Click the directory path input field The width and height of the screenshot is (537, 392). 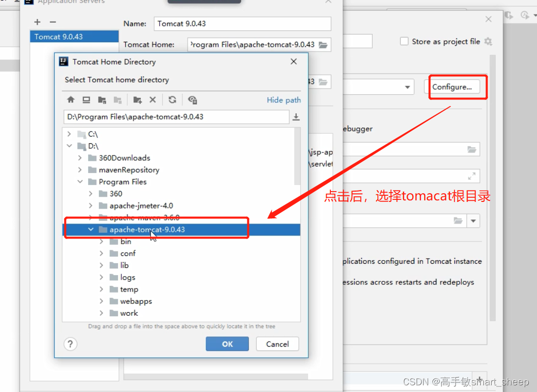(x=176, y=117)
